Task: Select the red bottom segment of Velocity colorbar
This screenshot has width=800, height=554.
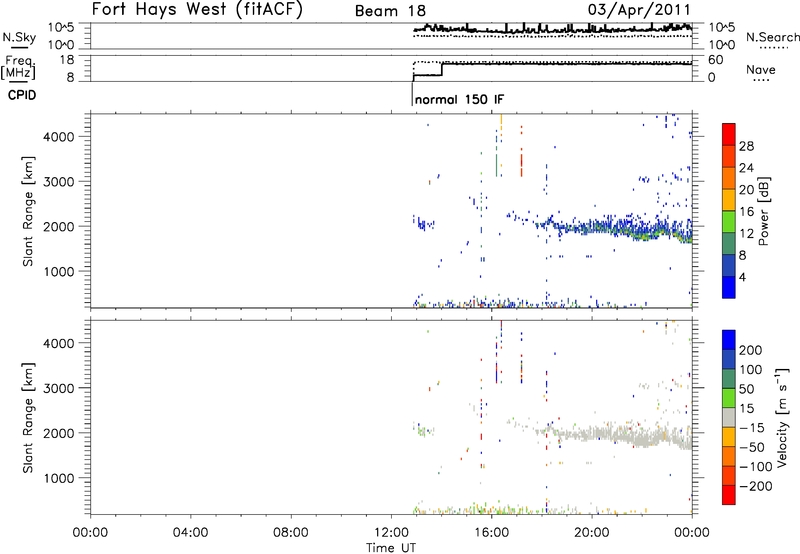Action: click(x=729, y=495)
